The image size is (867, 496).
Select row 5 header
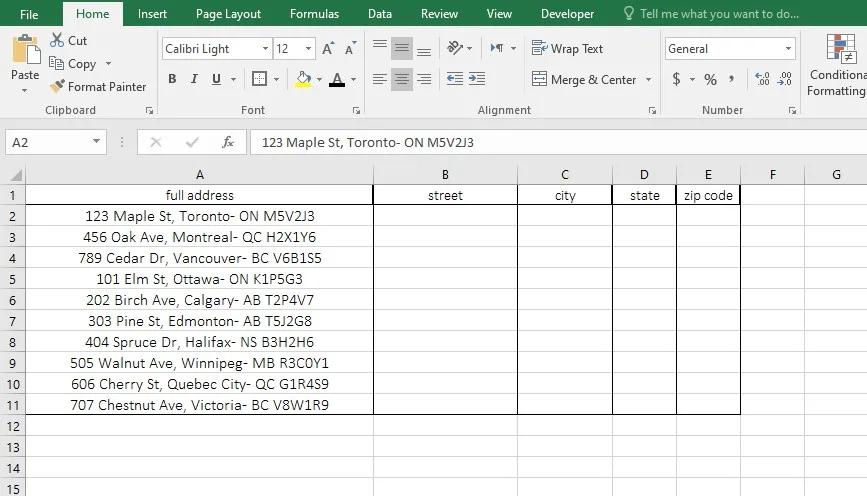tap(13, 279)
